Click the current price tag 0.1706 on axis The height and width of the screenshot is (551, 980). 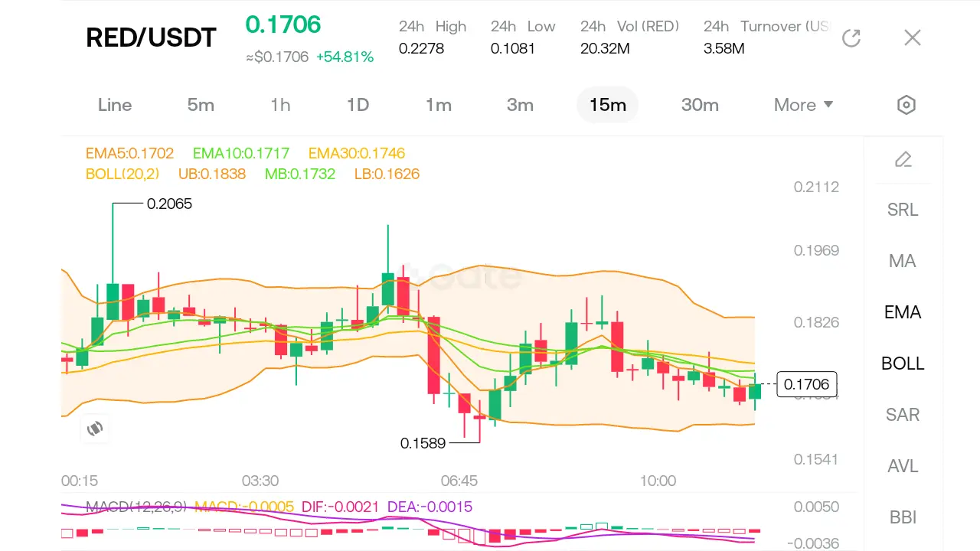click(807, 384)
